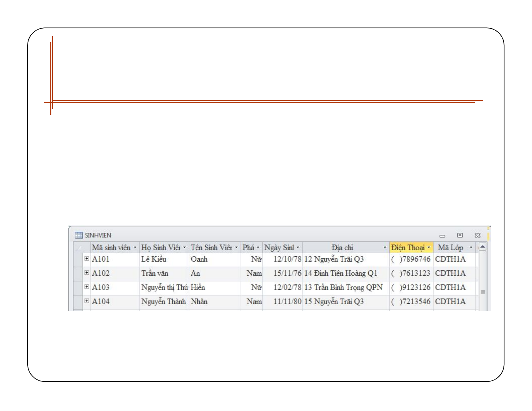Select the row selector for record A102
The width and height of the screenshot is (532, 411).
point(78,273)
